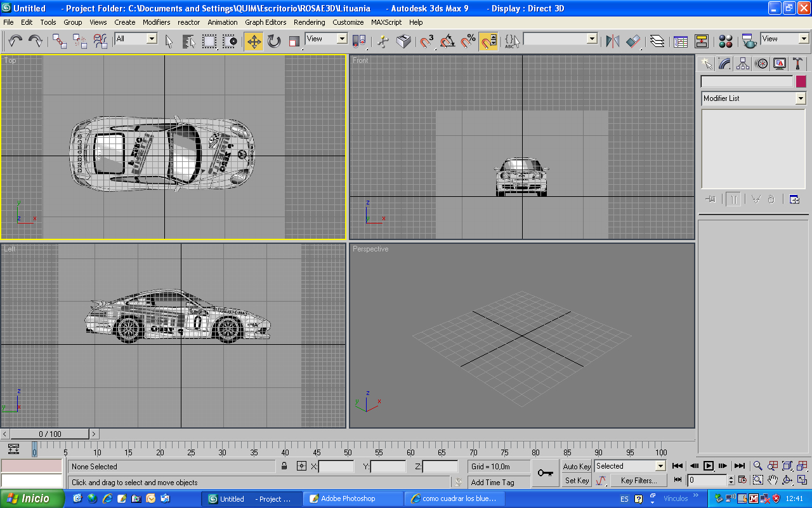Toggle Window/Crossing selection mode

pyautogui.click(x=230, y=41)
